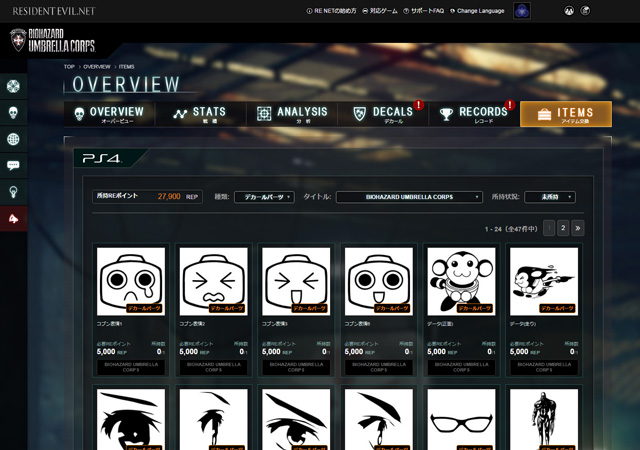Viewport: 640px width, 450px height.
Task: Select the red highlighted bottom sidebar icon
Action: pos(13,218)
